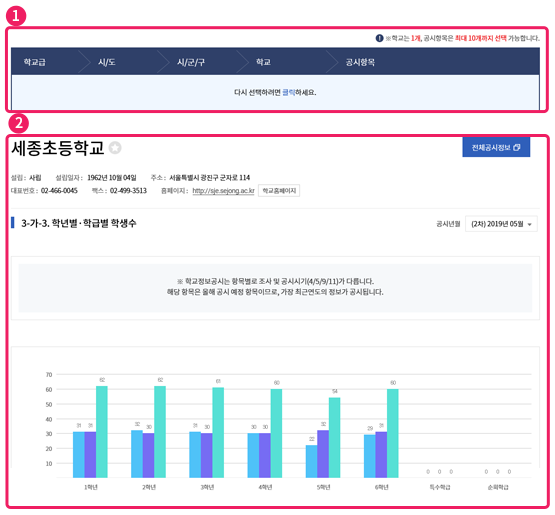Open the 공시년월 dropdown showing (2차) 2019년 05월

(x=501, y=224)
